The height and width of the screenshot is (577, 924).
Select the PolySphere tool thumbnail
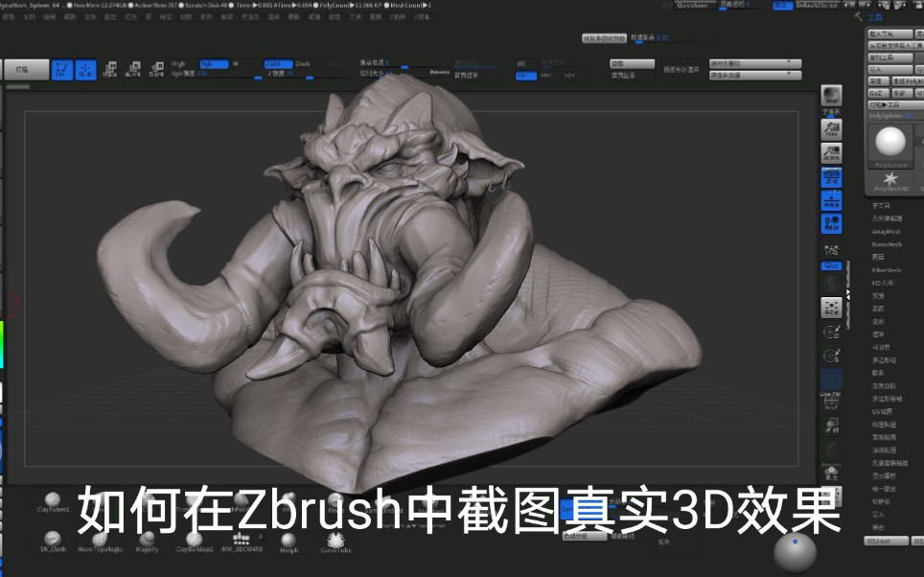890,146
